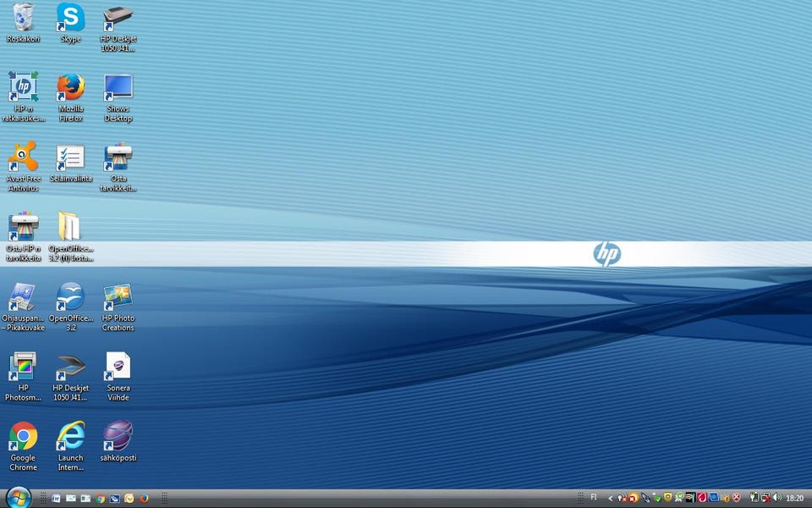Click the blue window-switcher Quick Launch icon
Viewport: 812px width, 508px height.
point(114,499)
